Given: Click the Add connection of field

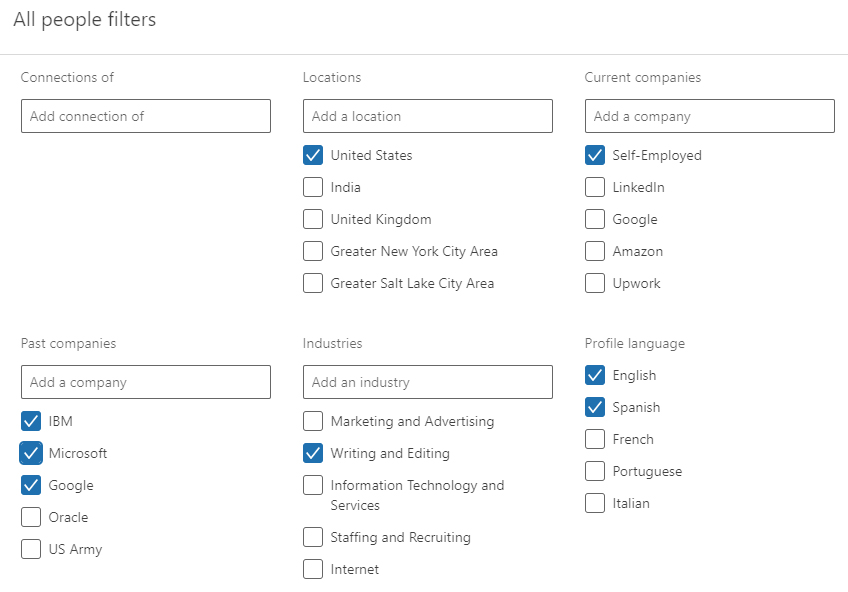Looking at the screenshot, I should click(x=146, y=116).
